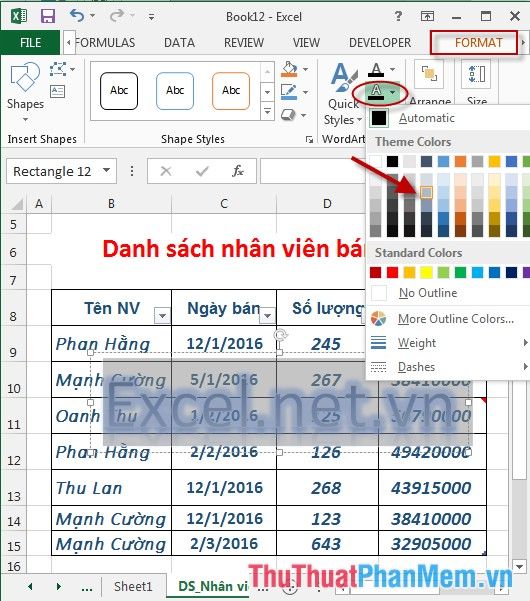Image resolution: width=530 pixels, height=601 pixels.
Task: Click the Shape Outline pen icon
Action: click(289, 92)
